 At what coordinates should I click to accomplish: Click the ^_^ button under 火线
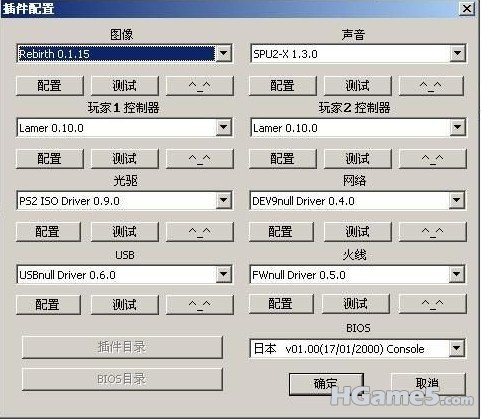coord(432,304)
